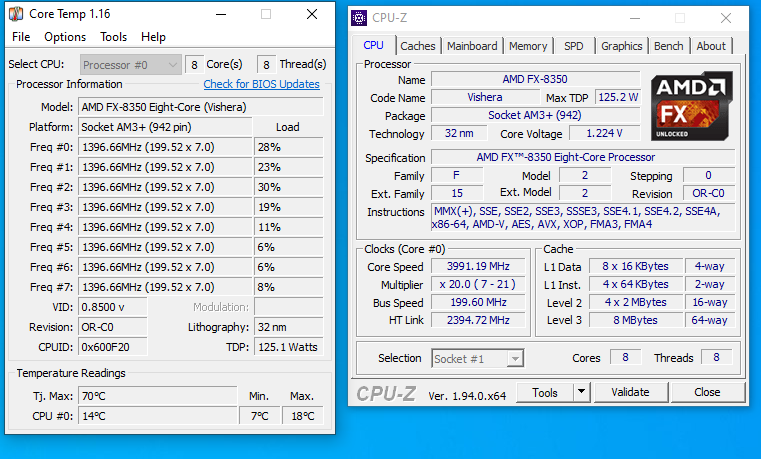Open the Options menu in Core Temp
Image resolution: width=761 pixels, height=459 pixels.
[x=65, y=37]
